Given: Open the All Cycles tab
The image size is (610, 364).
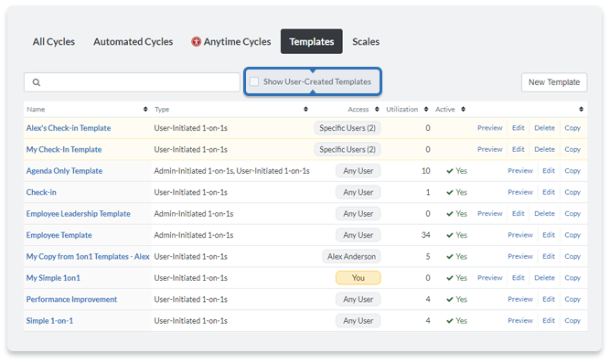Looking at the screenshot, I should tap(54, 41).
